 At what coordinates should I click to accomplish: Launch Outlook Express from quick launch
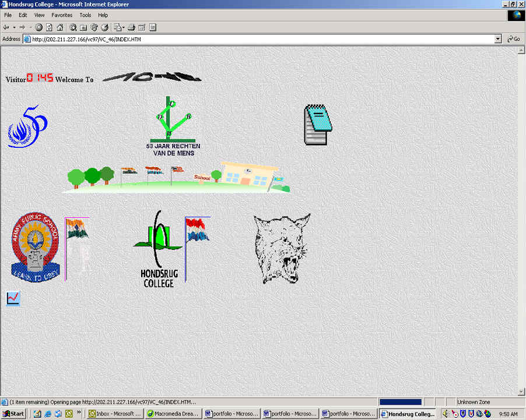pos(58,414)
